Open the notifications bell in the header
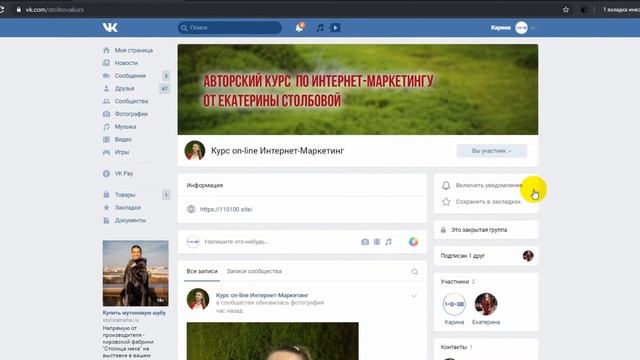The width and height of the screenshot is (640, 360). 299,27
